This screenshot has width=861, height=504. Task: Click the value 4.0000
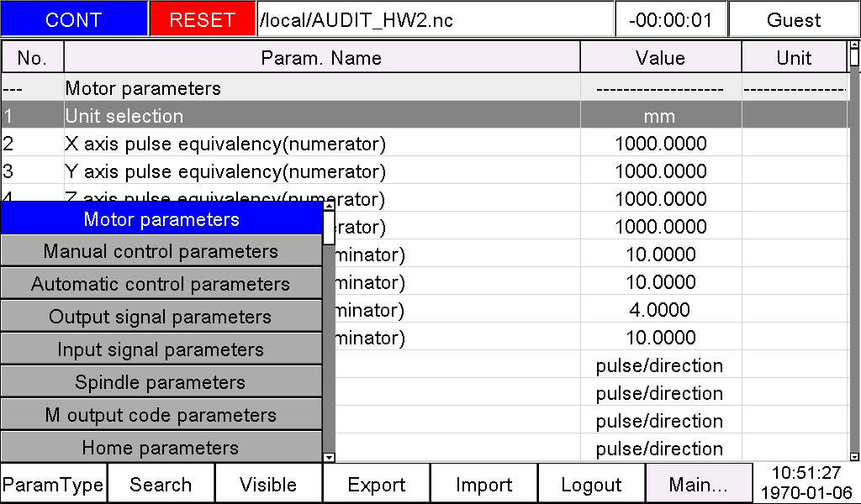click(x=660, y=309)
